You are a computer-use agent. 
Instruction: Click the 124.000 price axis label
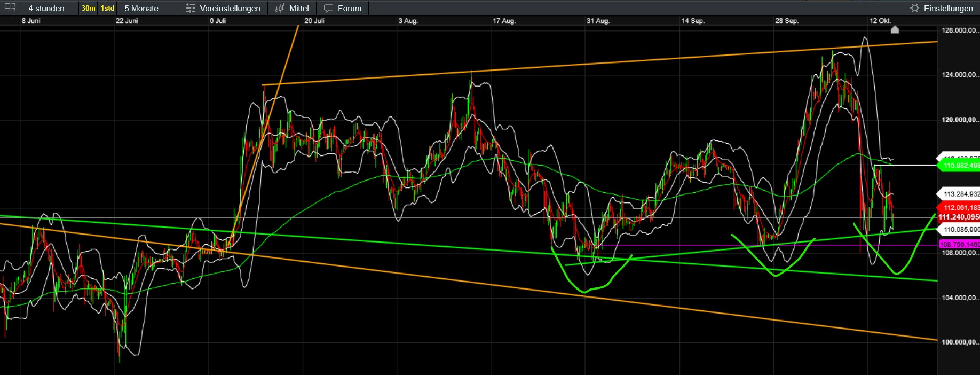click(959, 75)
